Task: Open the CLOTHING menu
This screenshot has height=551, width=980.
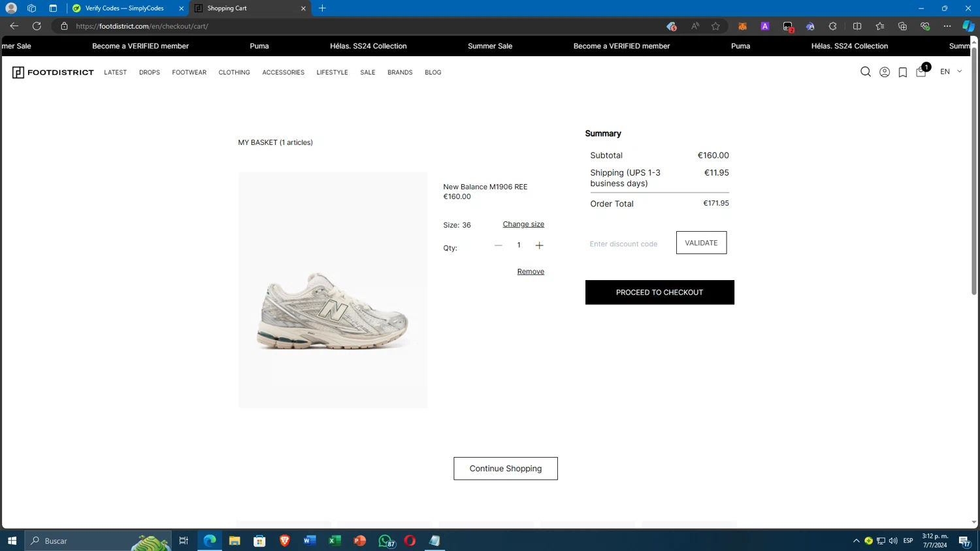Action: coord(235,72)
